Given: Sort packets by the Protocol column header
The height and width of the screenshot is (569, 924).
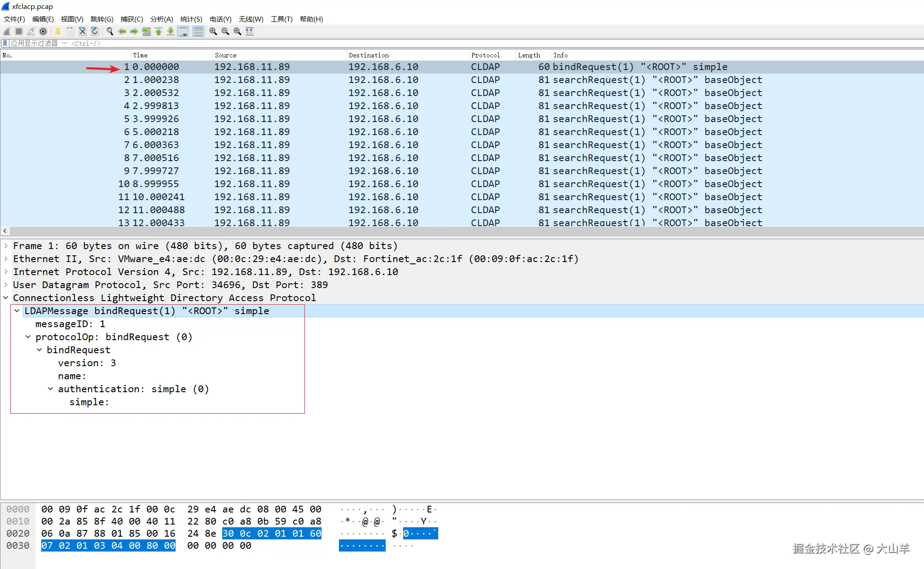Looking at the screenshot, I should pyautogui.click(x=485, y=55).
